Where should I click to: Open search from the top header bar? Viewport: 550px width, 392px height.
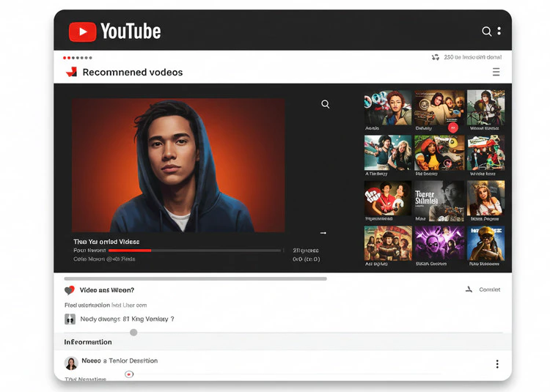[486, 32]
